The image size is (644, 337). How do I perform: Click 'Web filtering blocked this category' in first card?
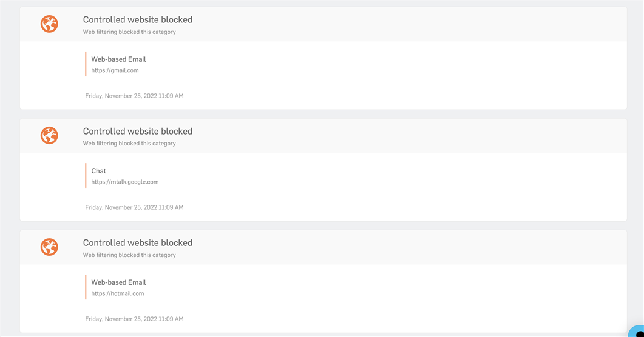(x=129, y=32)
